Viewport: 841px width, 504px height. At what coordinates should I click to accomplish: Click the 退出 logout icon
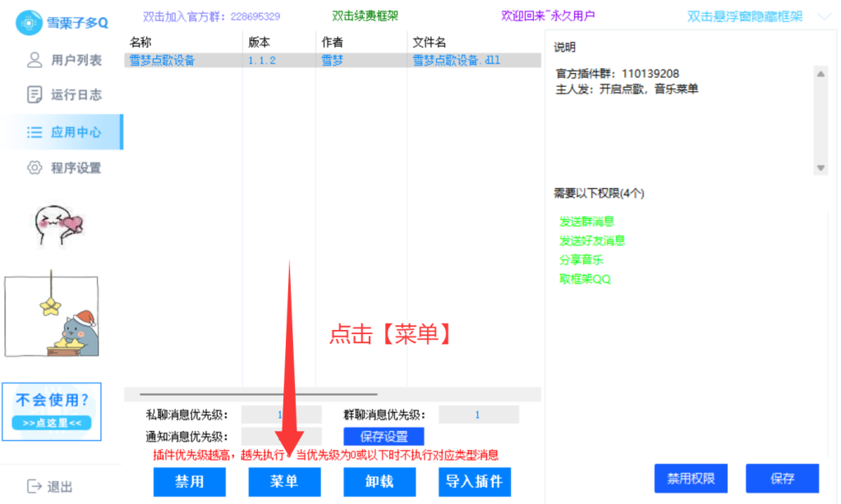[34, 486]
